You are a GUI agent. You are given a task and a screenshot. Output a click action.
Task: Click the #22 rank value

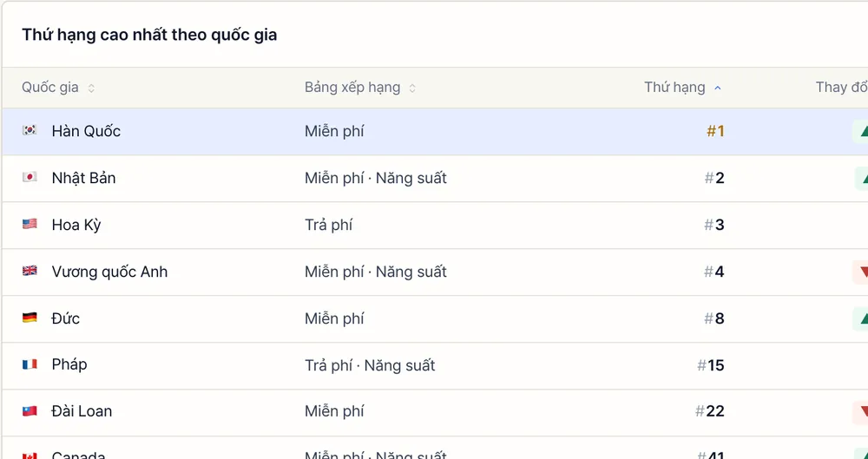pyautogui.click(x=710, y=411)
